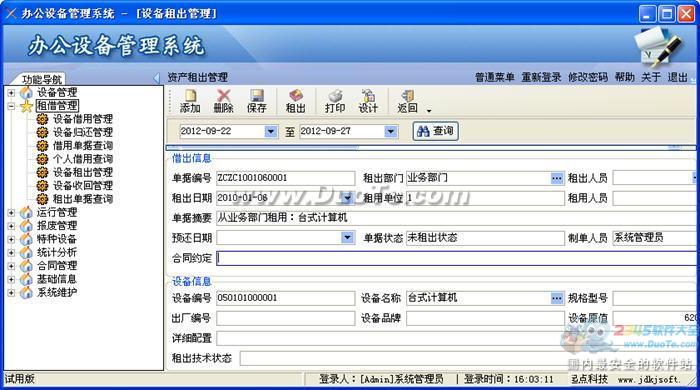Click 修改密码 in the top menu
The width and height of the screenshot is (700, 390).
pos(588,77)
